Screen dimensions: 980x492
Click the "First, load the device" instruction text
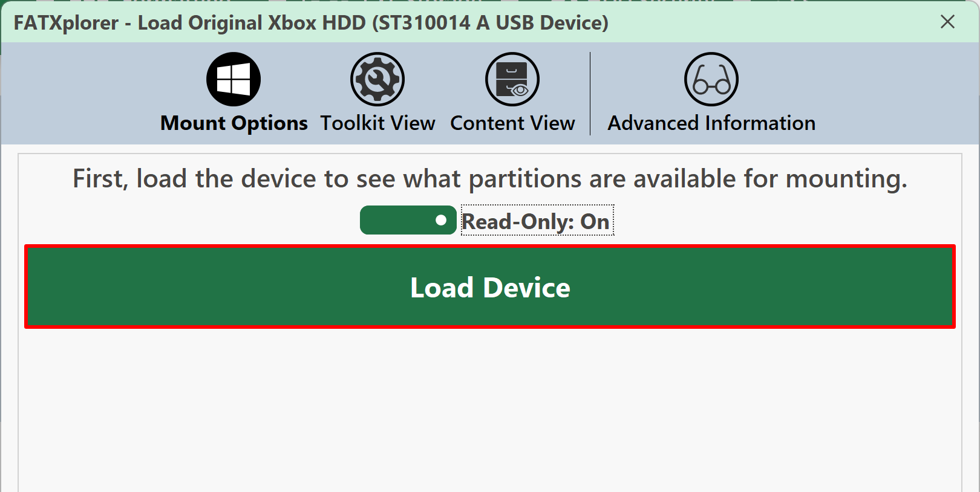click(490, 179)
